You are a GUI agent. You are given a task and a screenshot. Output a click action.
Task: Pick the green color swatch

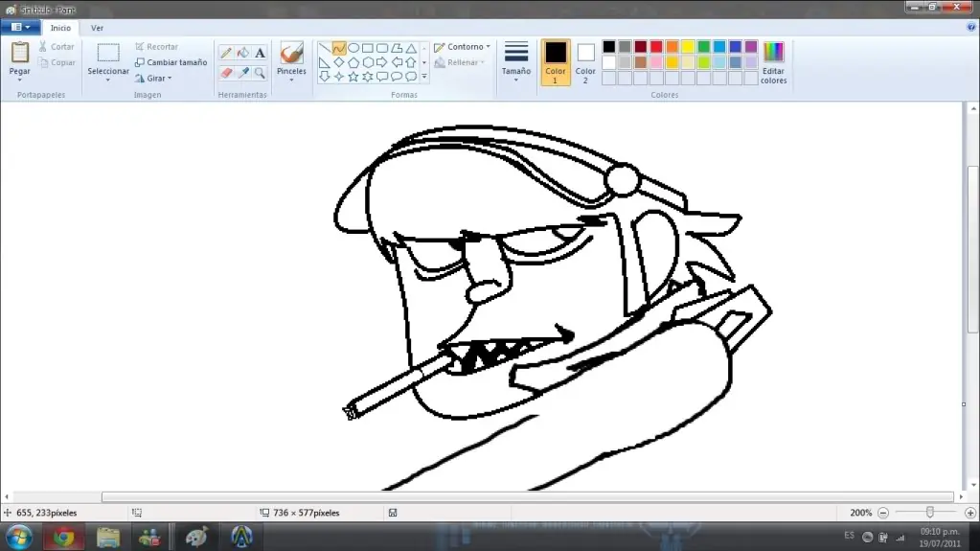tap(704, 47)
